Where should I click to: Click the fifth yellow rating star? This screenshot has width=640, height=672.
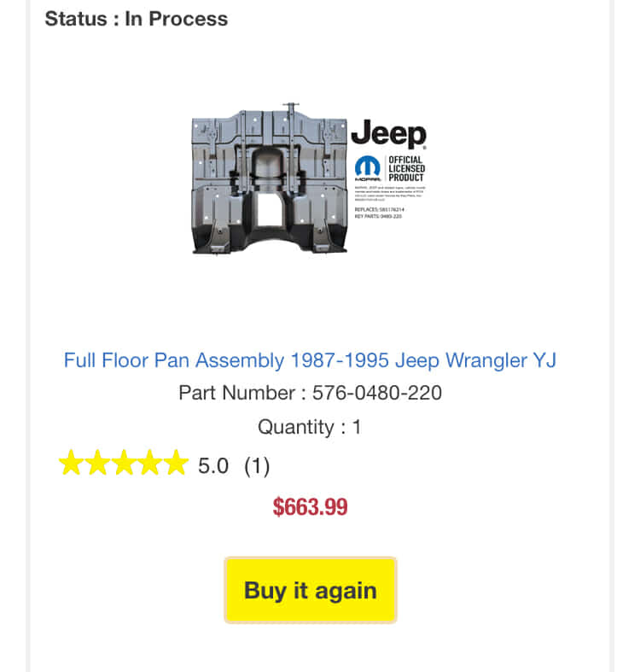174,464
